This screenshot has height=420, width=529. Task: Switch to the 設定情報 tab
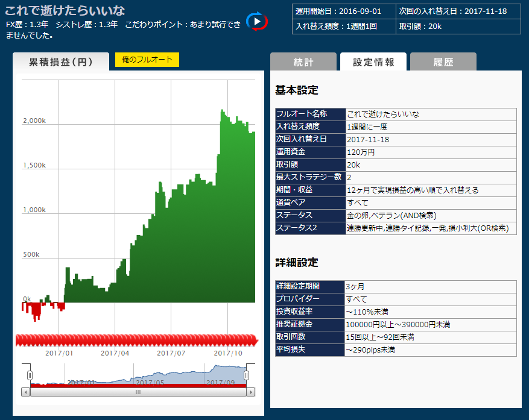(373, 62)
